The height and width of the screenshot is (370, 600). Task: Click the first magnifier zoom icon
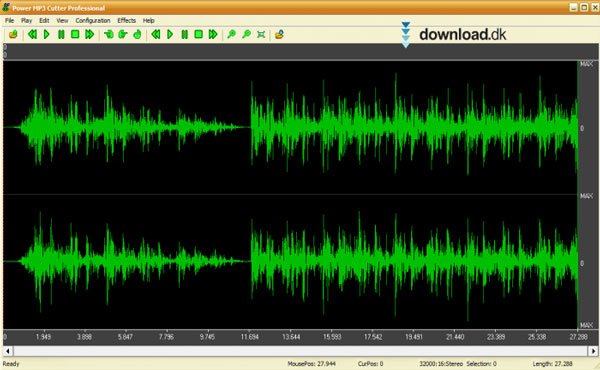pyautogui.click(x=232, y=34)
